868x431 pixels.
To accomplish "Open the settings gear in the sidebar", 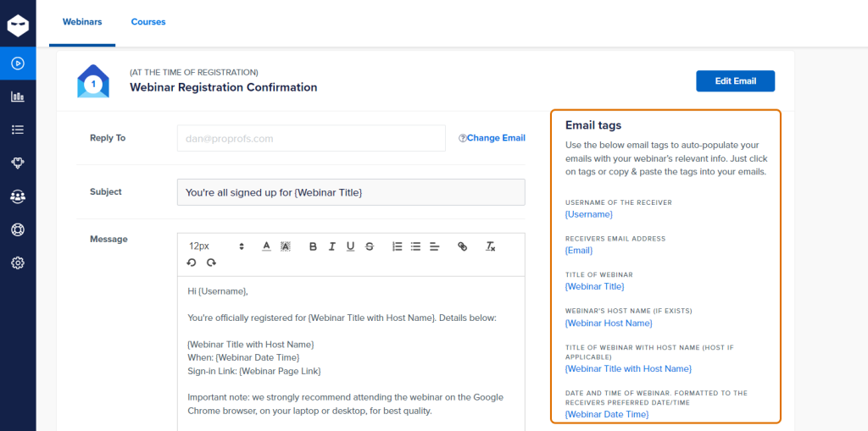I will tap(18, 262).
